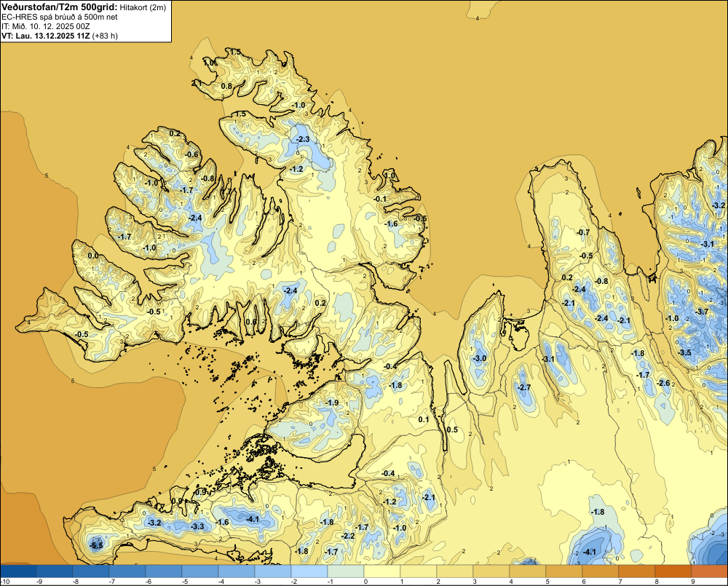Select the legend swatch between -2 and -1
This screenshot has height=586, width=728.
pos(309,571)
